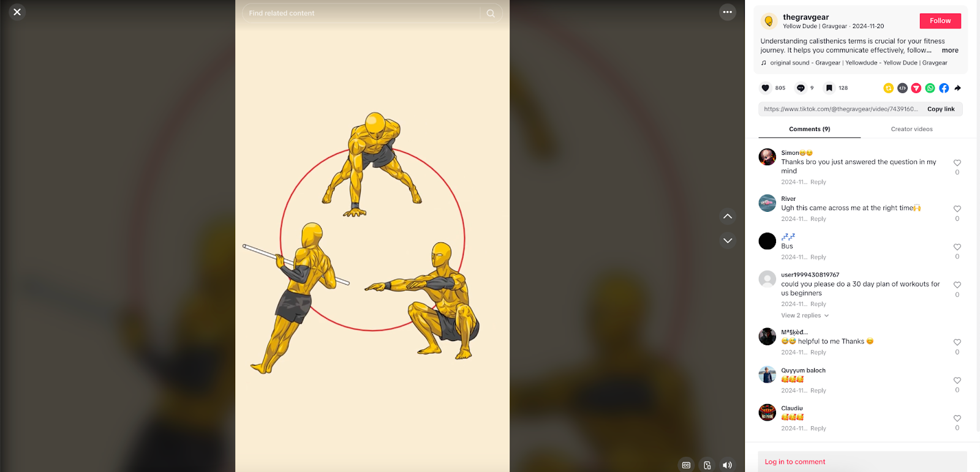
Task: Open River's profile avatar
Action: click(767, 203)
